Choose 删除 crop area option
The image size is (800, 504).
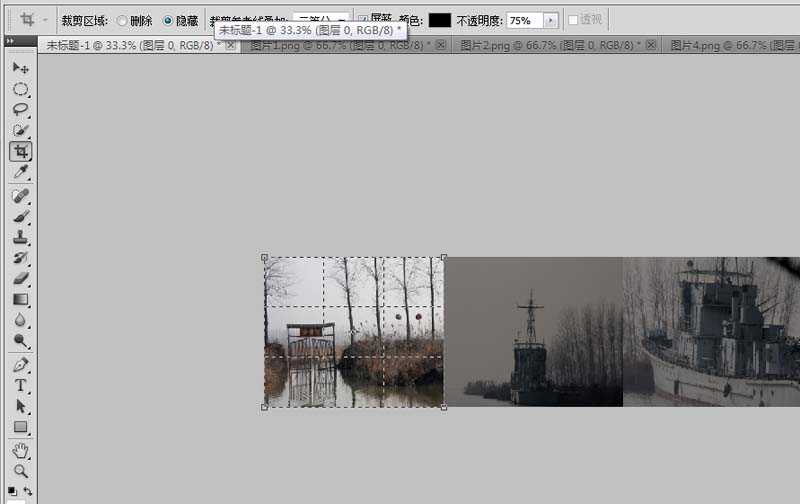[134, 21]
